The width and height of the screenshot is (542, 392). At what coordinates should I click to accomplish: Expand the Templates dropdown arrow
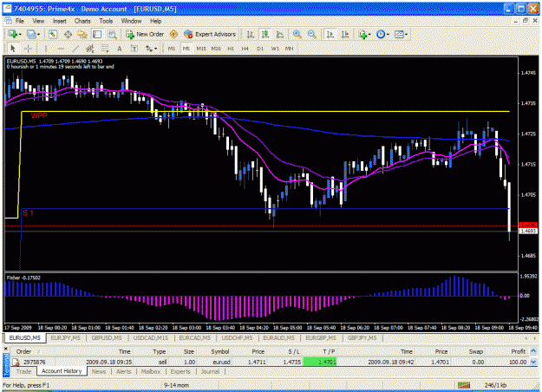coord(406,34)
